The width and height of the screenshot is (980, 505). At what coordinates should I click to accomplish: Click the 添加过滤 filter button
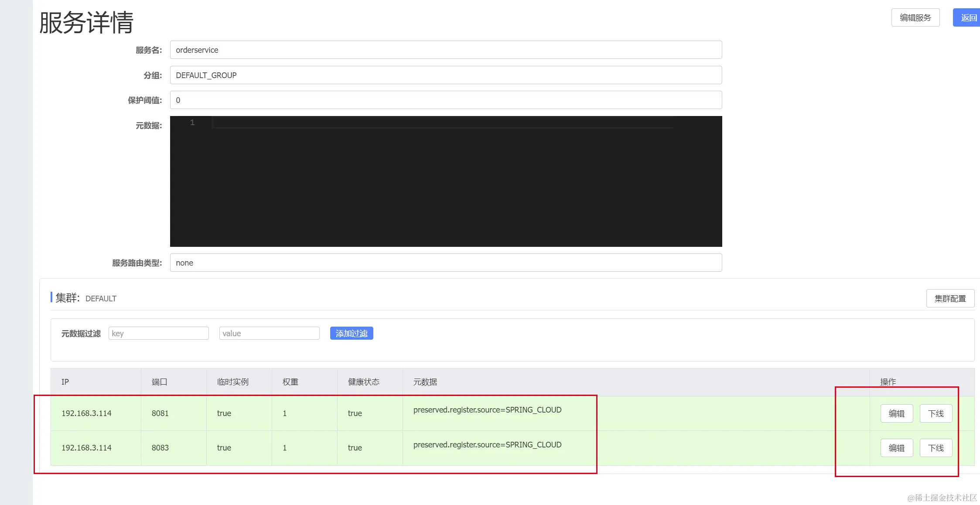352,334
